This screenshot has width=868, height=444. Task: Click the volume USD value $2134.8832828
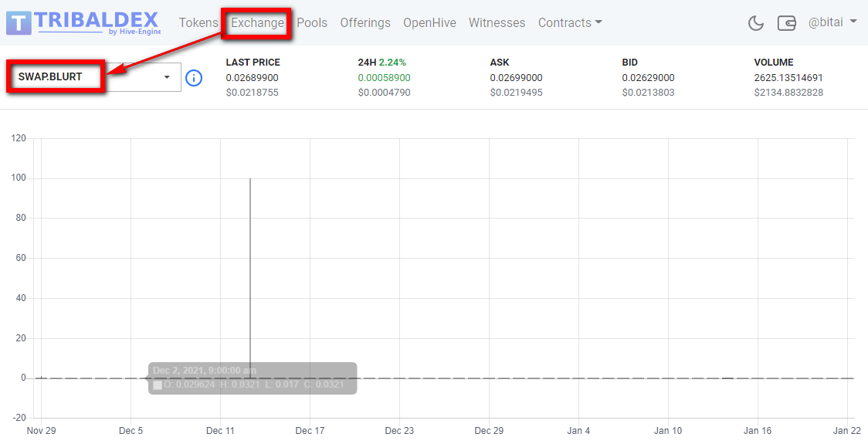pos(788,93)
